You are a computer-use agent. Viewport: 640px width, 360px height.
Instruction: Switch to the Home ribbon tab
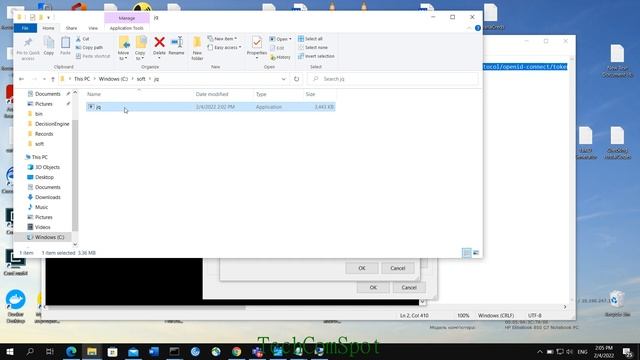[x=48, y=28]
